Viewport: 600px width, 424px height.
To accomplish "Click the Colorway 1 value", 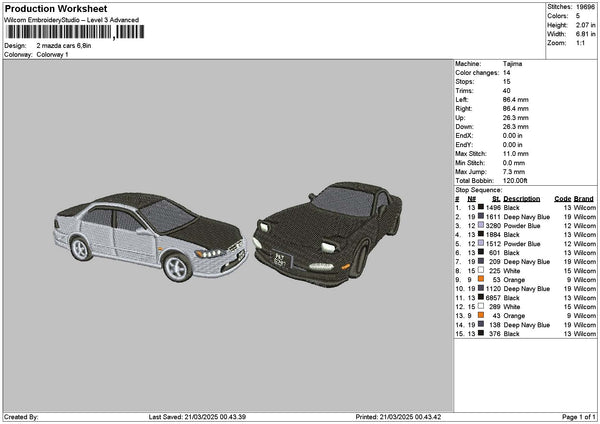I will [x=53, y=54].
